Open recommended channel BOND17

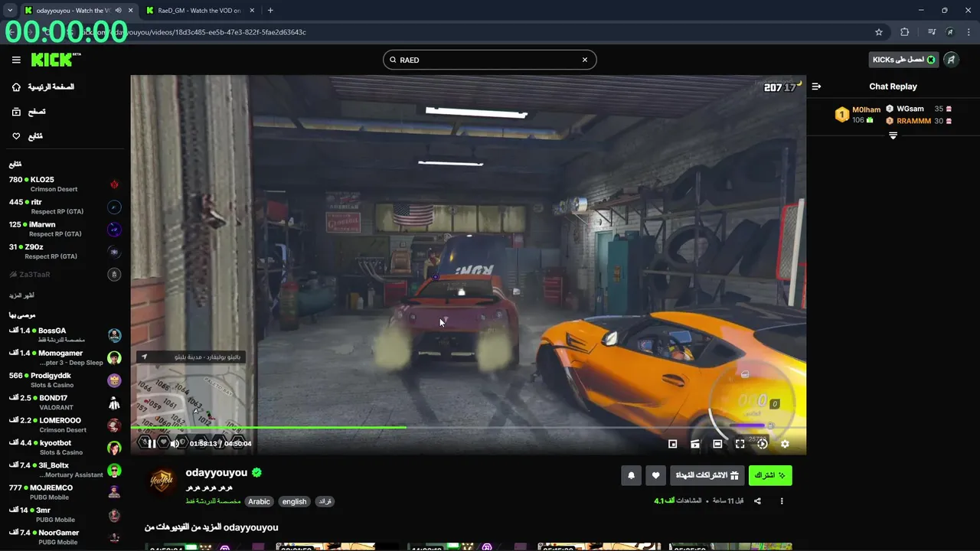click(65, 403)
